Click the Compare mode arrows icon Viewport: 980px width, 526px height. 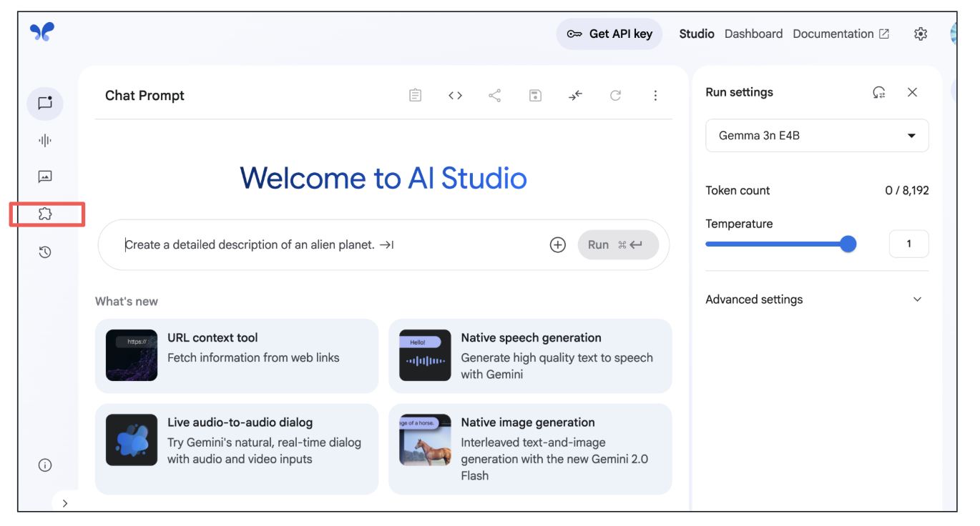tap(576, 95)
